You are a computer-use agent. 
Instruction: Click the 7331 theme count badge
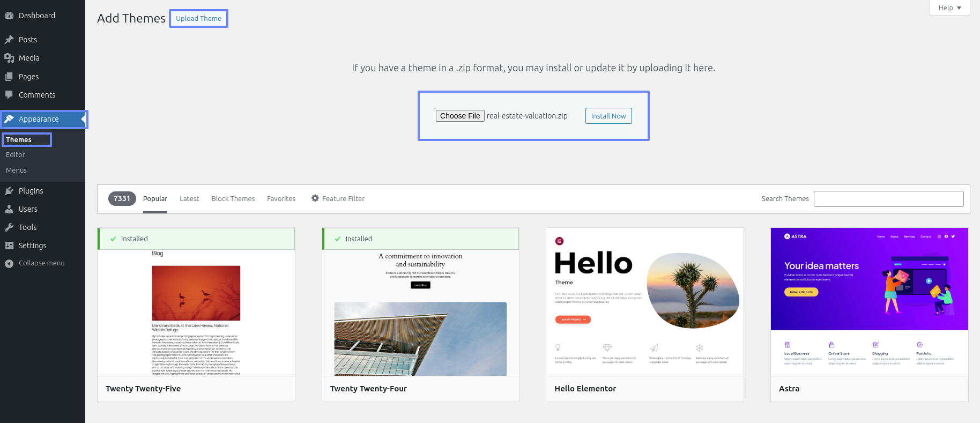coord(122,198)
